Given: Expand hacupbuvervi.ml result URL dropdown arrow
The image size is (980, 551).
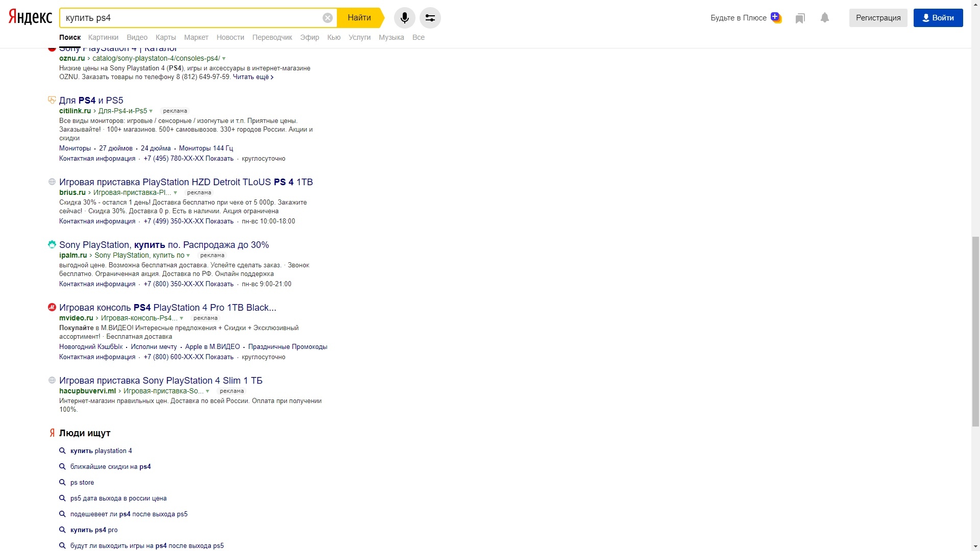Looking at the screenshot, I should 208,391.
